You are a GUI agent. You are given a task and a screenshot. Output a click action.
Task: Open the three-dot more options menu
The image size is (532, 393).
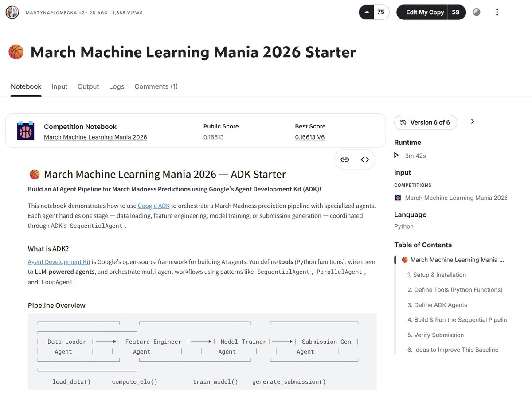[x=497, y=12]
